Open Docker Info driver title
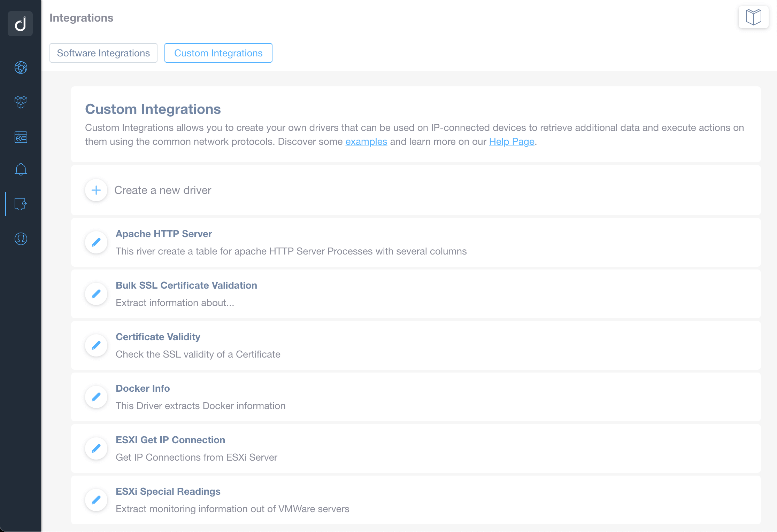This screenshot has height=532, width=777. pyautogui.click(x=143, y=388)
